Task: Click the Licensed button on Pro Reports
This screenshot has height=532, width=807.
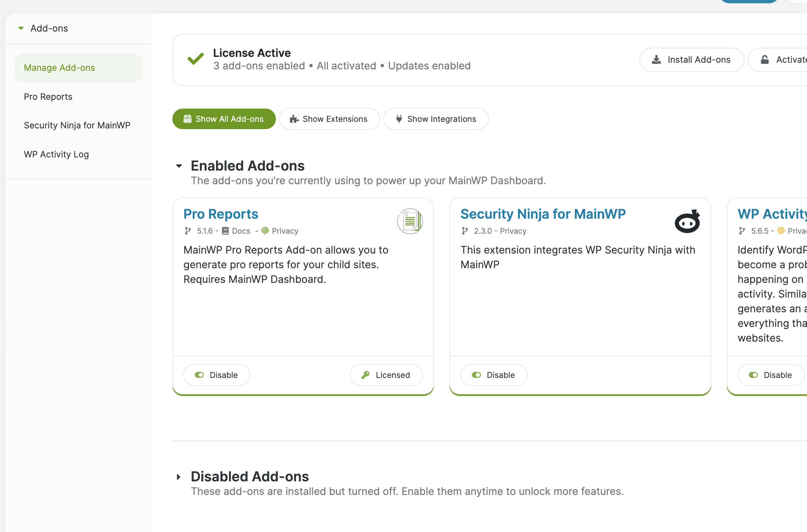Action: point(386,375)
